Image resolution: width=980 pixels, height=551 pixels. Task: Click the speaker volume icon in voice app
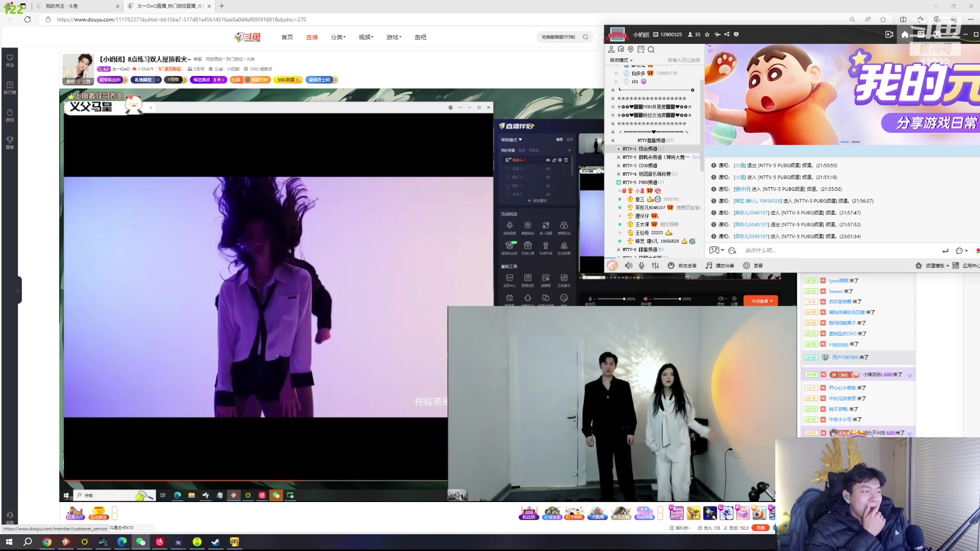(629, 265)
